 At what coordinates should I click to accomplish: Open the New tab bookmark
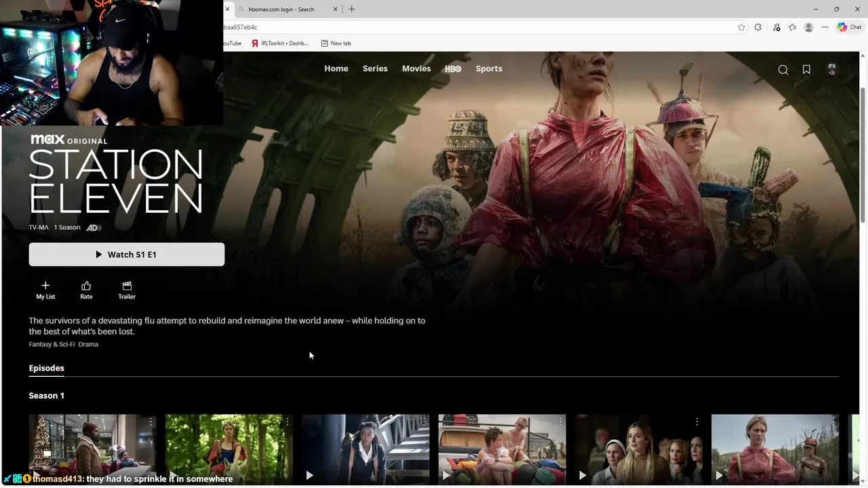336,43
